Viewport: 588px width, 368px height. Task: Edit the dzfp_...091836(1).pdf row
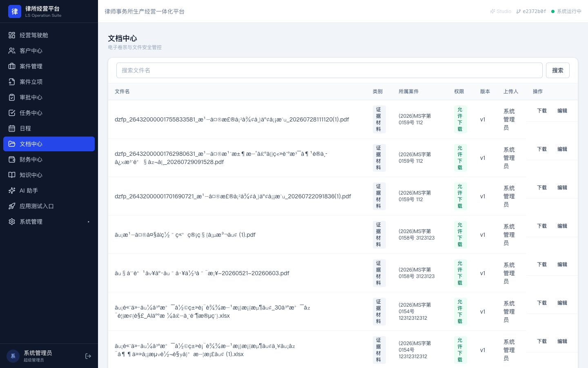click(x=562, y=188)
